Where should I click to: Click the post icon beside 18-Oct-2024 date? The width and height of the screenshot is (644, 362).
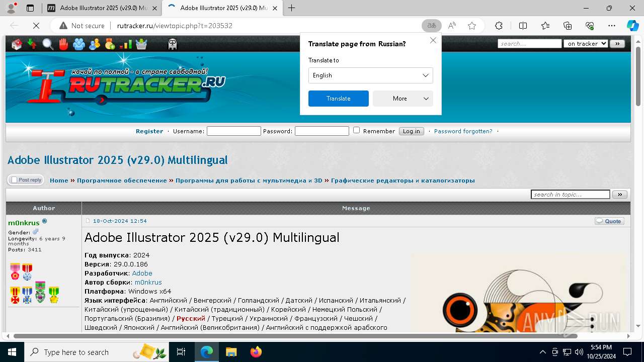click(88, 221)
